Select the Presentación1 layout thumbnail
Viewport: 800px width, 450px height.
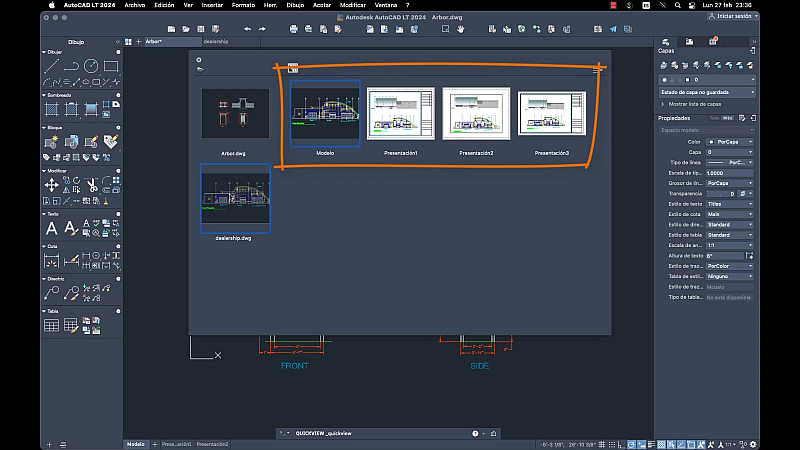(x=401, y=114)
